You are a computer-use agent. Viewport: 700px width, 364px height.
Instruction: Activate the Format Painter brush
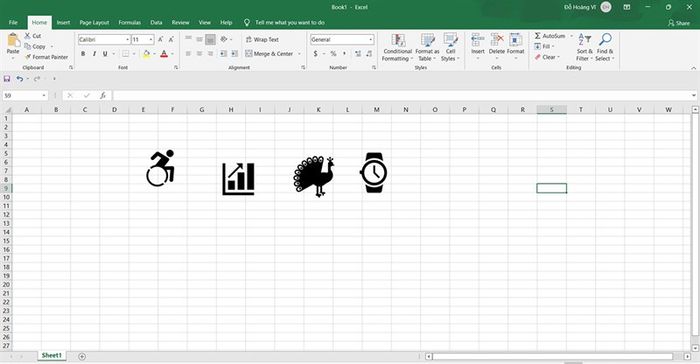(x=28, y=57)
